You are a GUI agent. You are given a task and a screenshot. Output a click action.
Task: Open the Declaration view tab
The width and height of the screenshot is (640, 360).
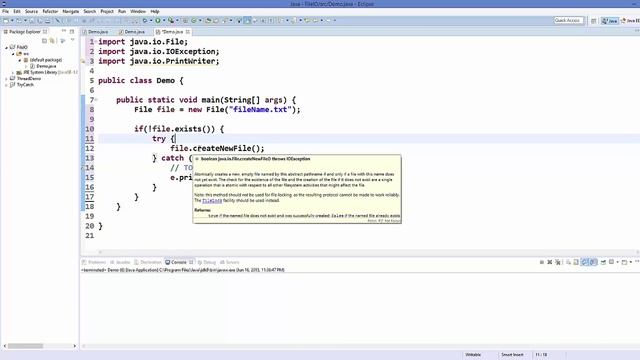pos(148,262)
